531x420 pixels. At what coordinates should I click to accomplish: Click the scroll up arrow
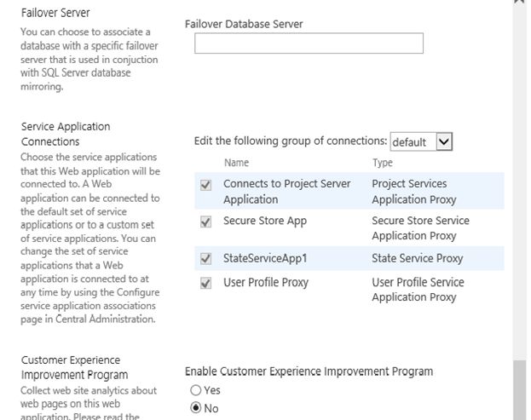coord(520,3)
